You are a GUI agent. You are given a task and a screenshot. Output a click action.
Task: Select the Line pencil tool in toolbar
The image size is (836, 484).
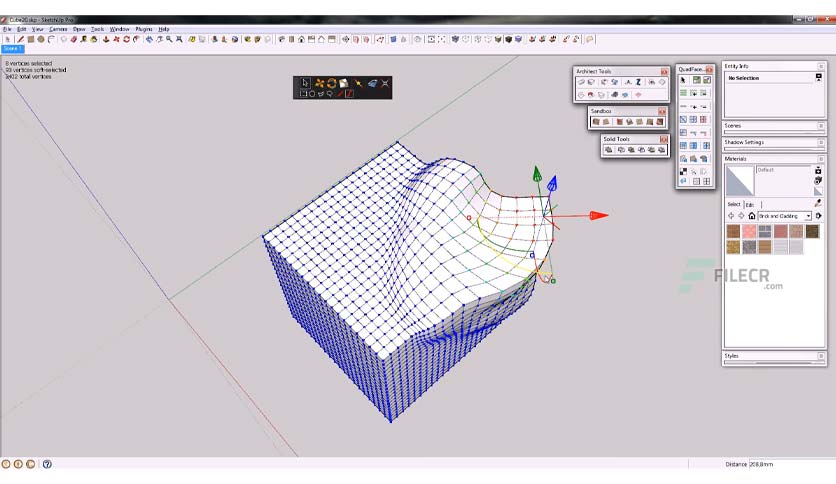(x=20, y=39)
